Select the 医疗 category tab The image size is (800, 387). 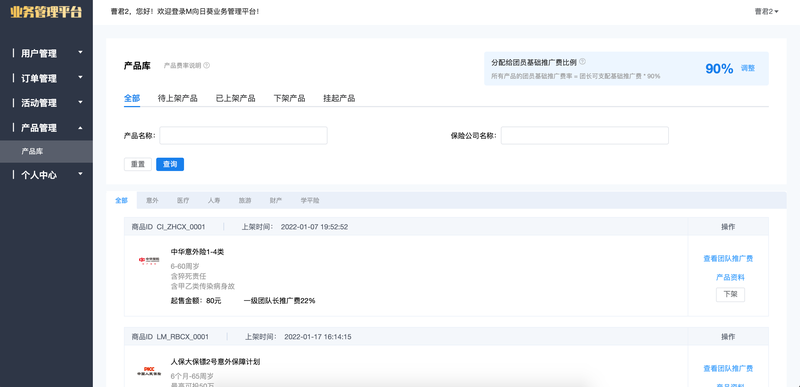point(183,200)
